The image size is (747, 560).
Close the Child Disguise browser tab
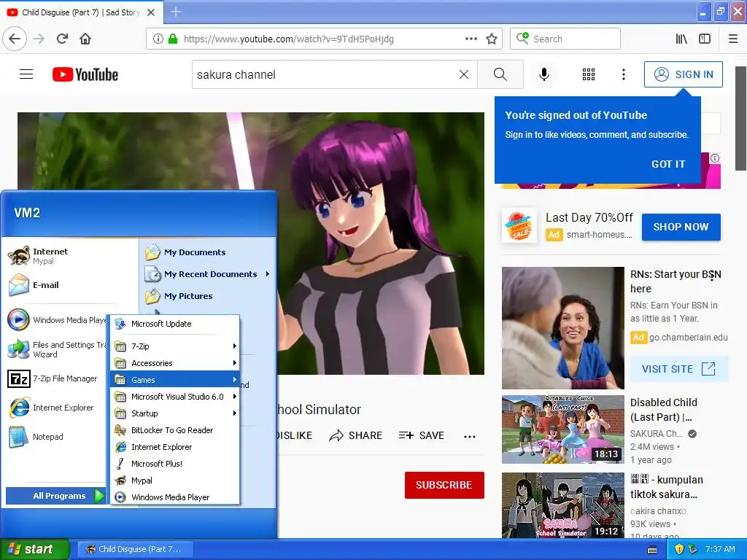pyautogui.click(x=151, y=12)
